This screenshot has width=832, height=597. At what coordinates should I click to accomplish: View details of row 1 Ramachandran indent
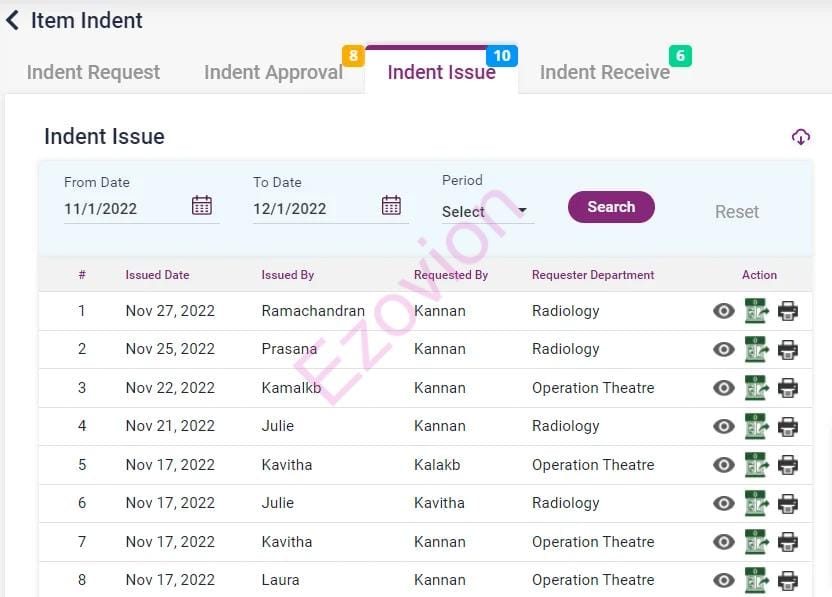pos(723,311)
